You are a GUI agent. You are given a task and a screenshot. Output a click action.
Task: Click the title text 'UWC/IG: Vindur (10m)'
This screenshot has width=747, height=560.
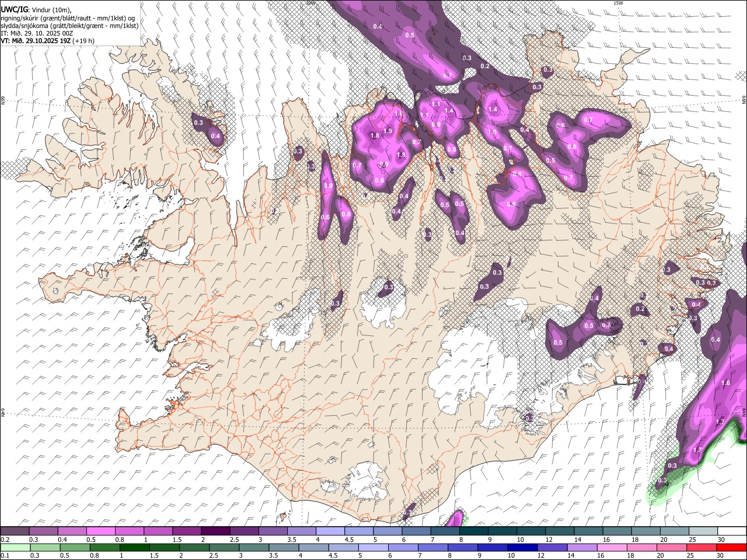tap(36, 9)
